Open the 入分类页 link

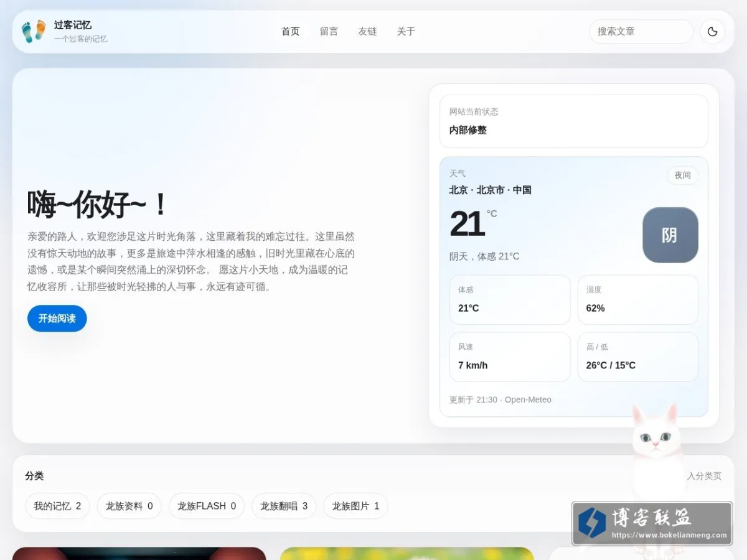point(705,476)
